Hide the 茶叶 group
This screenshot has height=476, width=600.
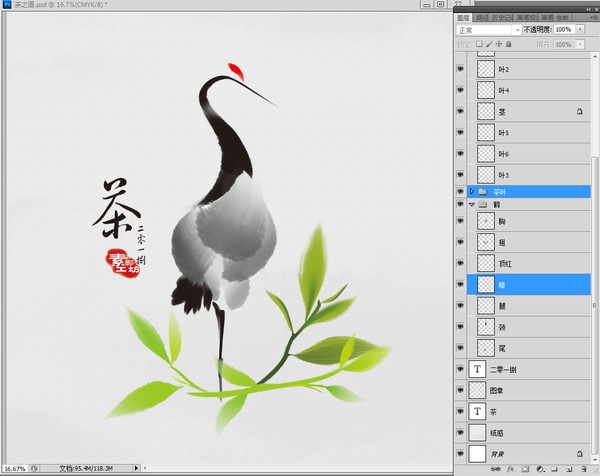[x=460, y=192]
